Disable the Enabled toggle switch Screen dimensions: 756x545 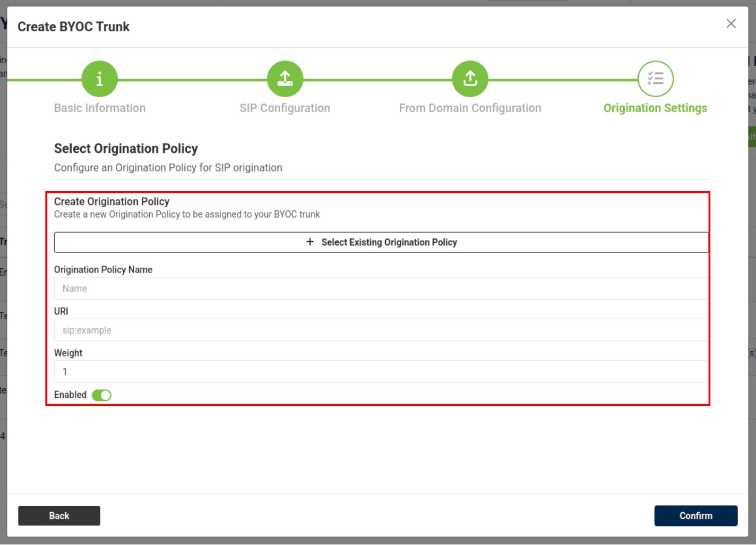point(101,395)
